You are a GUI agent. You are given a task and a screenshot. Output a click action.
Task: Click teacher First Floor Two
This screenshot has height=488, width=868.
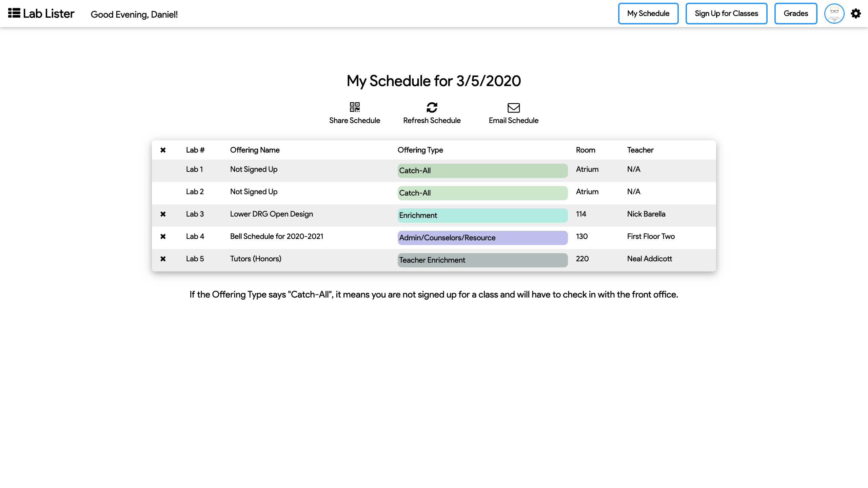(x=651, y=237)
